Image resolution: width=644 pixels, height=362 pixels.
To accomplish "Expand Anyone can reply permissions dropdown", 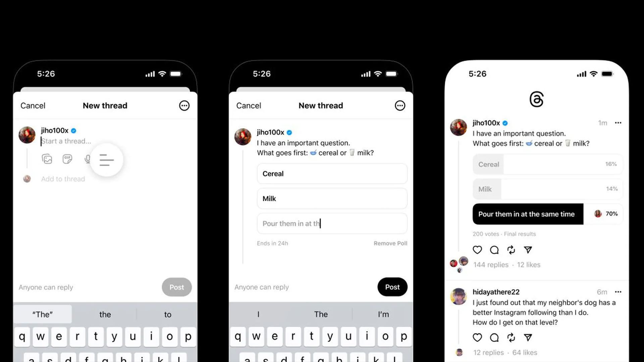I will coord(46,287).
